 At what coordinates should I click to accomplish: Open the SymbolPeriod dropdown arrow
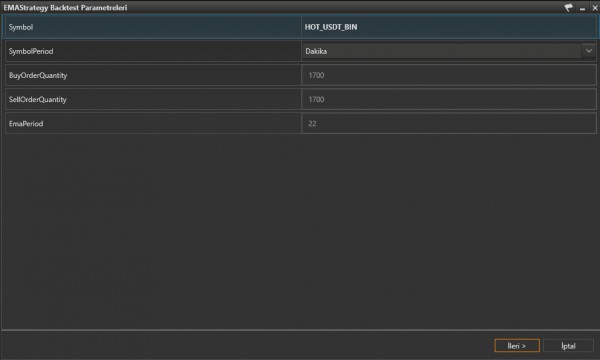click(x=589, y=51)
